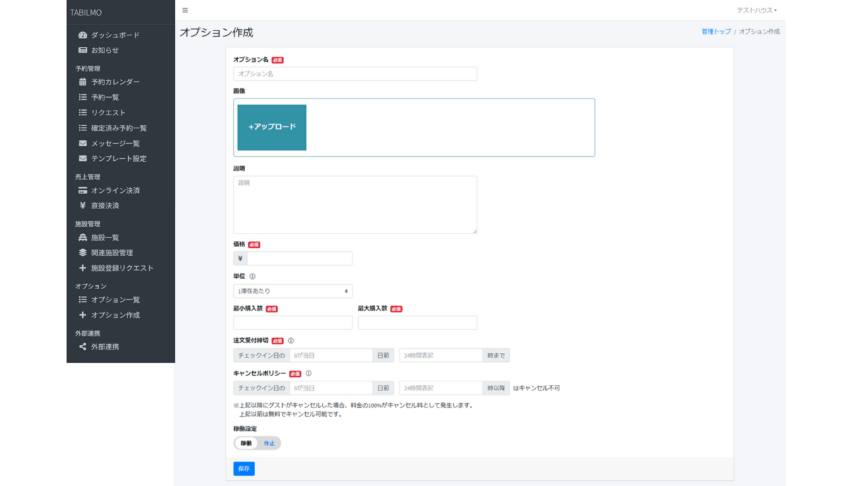Set operation setting to 稼働
Viewport: 868px width, 486px height.
coord(246,443)
